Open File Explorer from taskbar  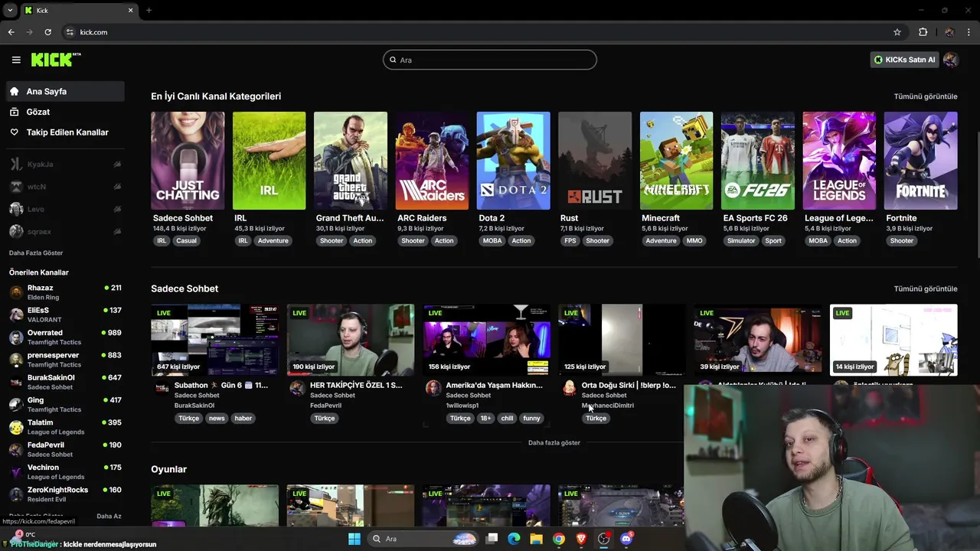click(536, 539)
